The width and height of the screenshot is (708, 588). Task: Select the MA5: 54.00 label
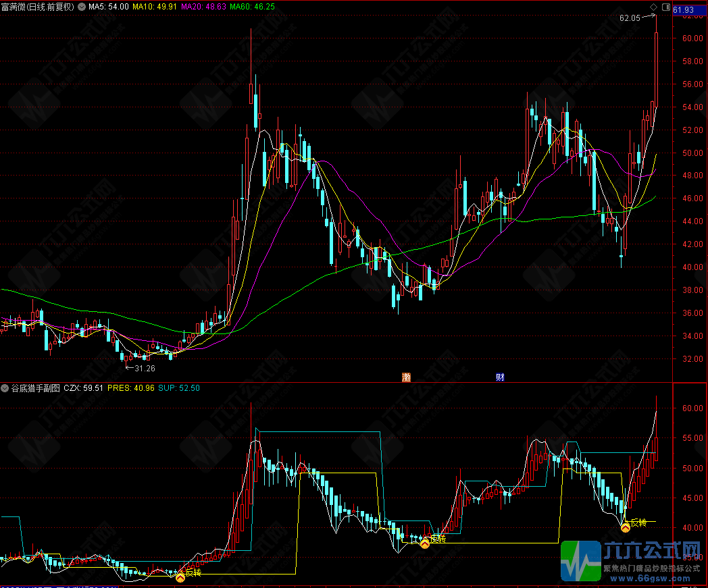[108, 7]
